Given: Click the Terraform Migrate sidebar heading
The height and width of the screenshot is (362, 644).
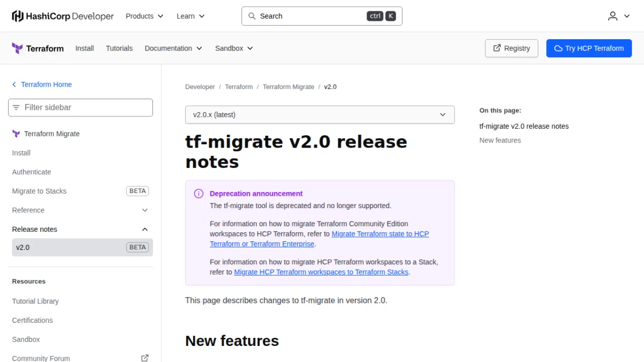Looking at the screenshot, I should coord(52,134).
